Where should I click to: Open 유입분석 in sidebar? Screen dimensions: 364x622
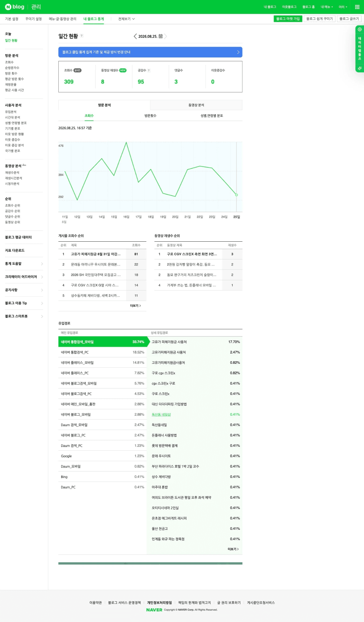click(11, 112)
